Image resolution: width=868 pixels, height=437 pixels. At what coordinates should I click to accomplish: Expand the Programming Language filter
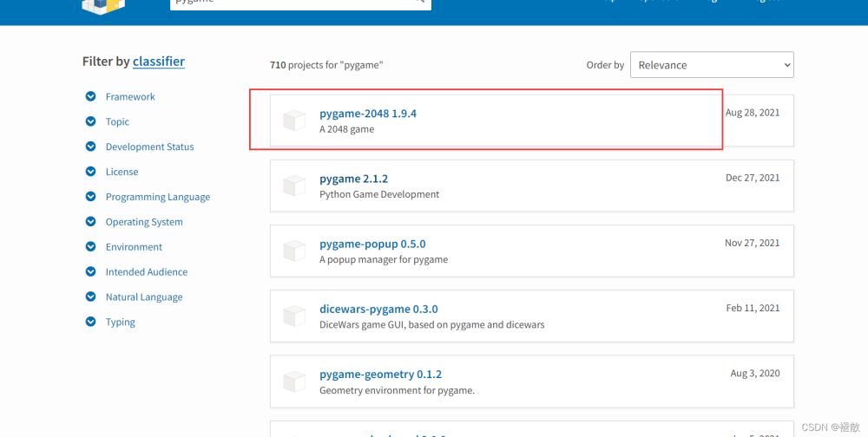pyautogui.click(x=91, y=197)
